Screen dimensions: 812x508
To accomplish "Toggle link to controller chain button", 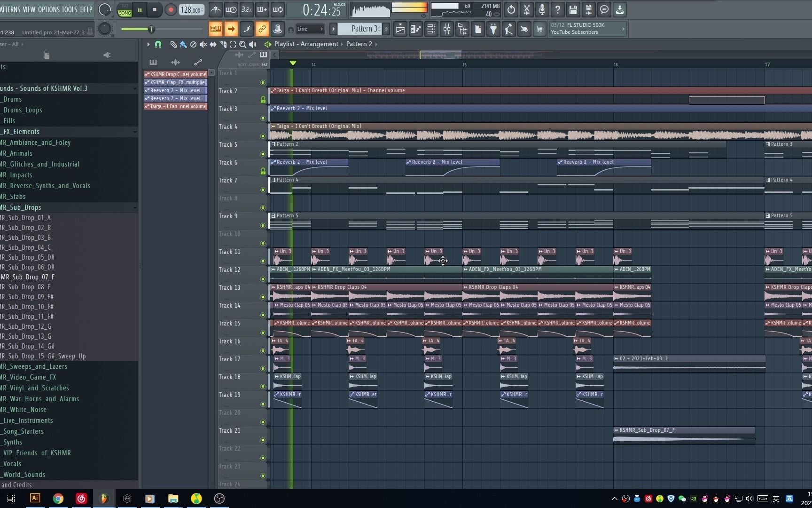I will tap(262, 29).
